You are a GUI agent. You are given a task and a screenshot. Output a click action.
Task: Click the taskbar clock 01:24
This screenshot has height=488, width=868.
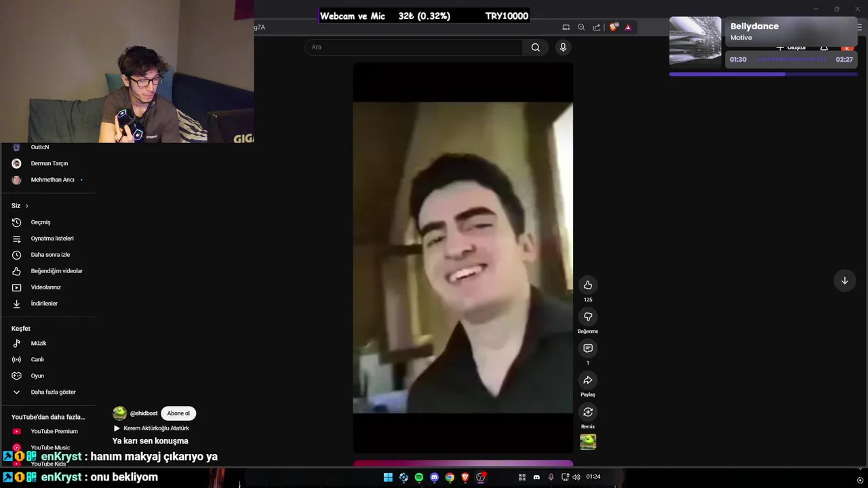[x=593, y=477]
